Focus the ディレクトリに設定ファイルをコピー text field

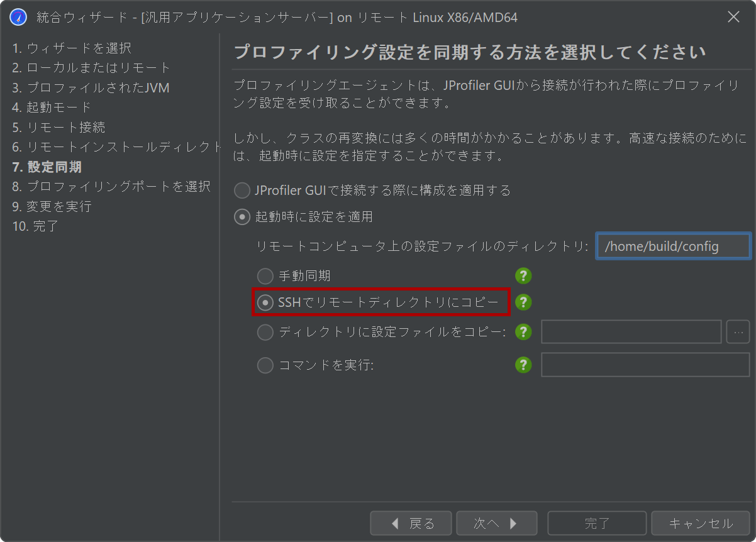point(631,332)
